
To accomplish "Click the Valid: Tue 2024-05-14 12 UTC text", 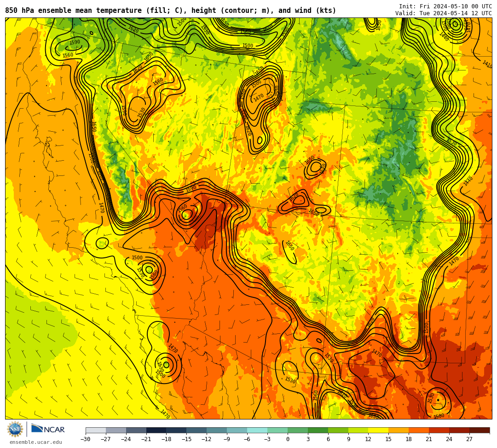I will tap(444, 13).
